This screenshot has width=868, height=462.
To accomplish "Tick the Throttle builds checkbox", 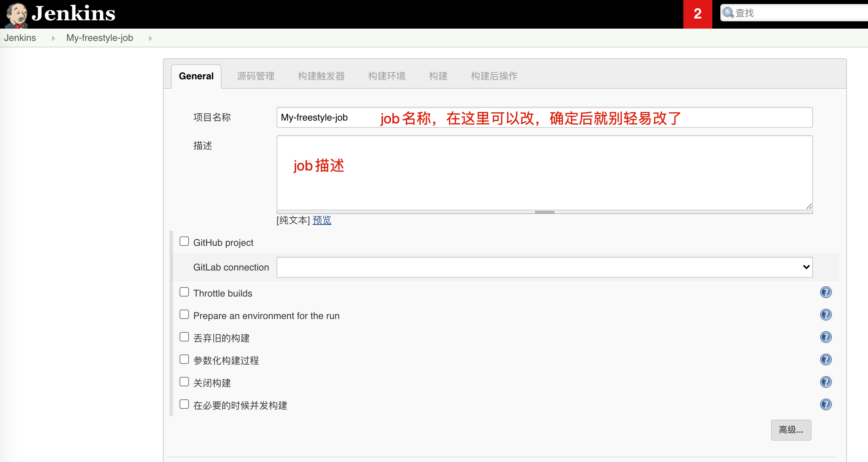I will click(x=184, y=292).
